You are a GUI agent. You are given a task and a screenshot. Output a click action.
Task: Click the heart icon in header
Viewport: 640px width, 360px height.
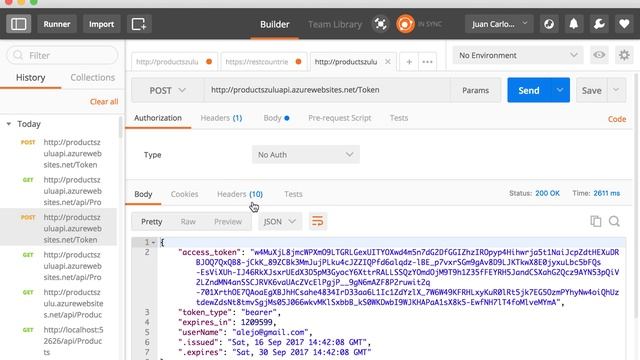(x=624, y=24)
